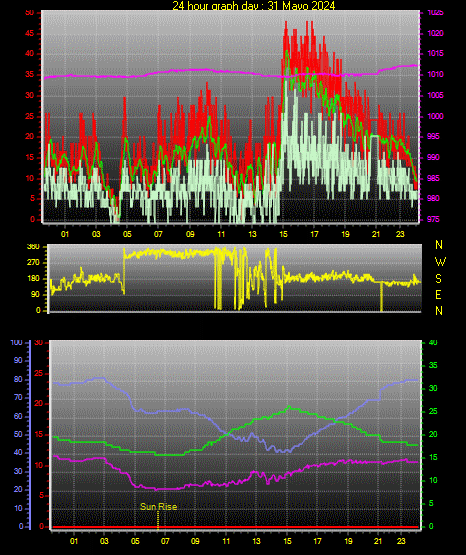Click the green 15 temperature axis label
Screen dimensions: 466x555
coord(433,457)
